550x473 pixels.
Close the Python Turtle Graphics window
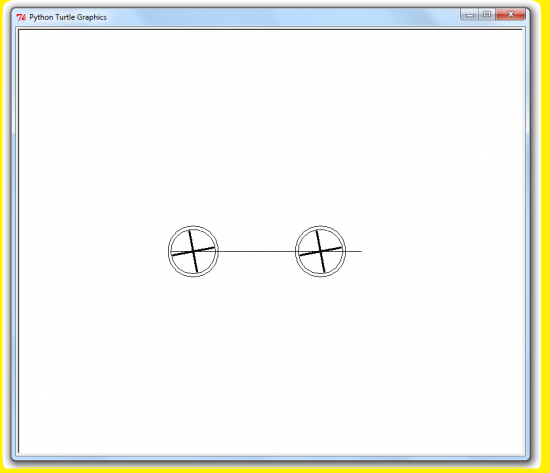[510, 14]
